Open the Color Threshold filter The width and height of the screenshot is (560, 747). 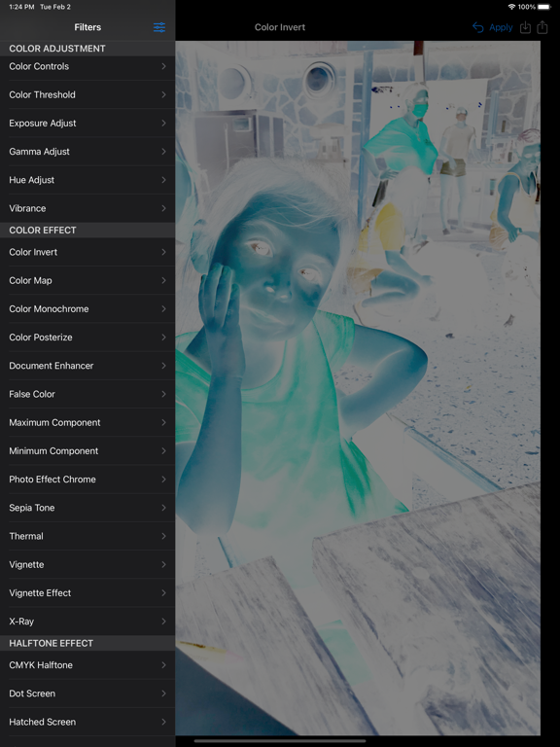click(87, 94)
